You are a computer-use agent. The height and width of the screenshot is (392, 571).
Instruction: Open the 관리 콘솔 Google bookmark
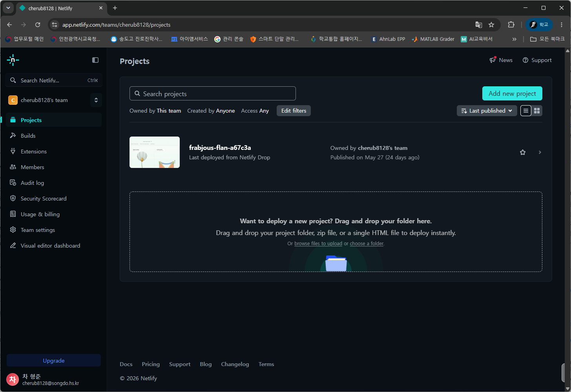[x=229, y=39]
